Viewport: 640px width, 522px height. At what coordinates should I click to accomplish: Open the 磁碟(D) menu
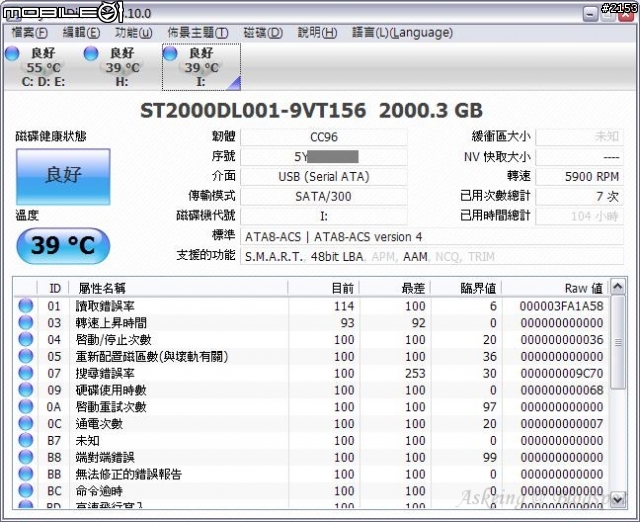click(263, 33)
